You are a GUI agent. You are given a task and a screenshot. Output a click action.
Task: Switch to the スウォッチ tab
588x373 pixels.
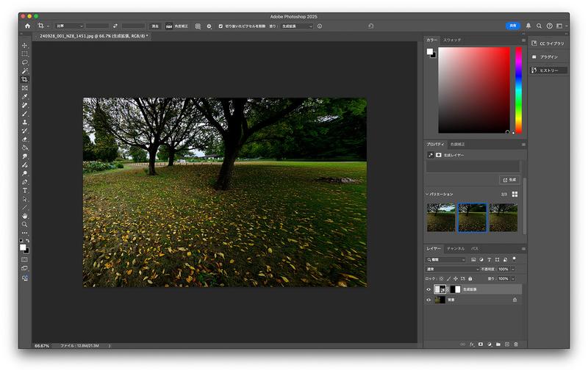pos(452,39)
